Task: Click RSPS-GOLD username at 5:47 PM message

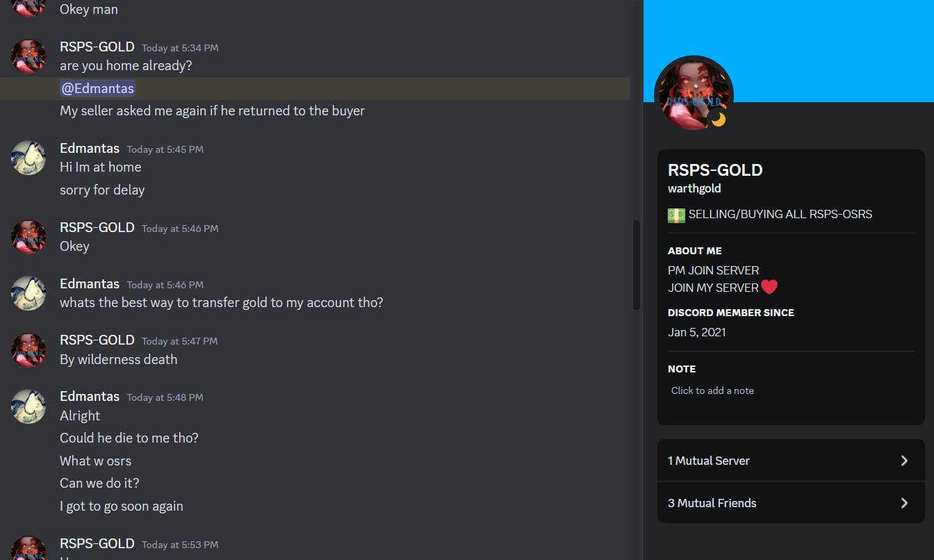Action: [x=97, y=340]
